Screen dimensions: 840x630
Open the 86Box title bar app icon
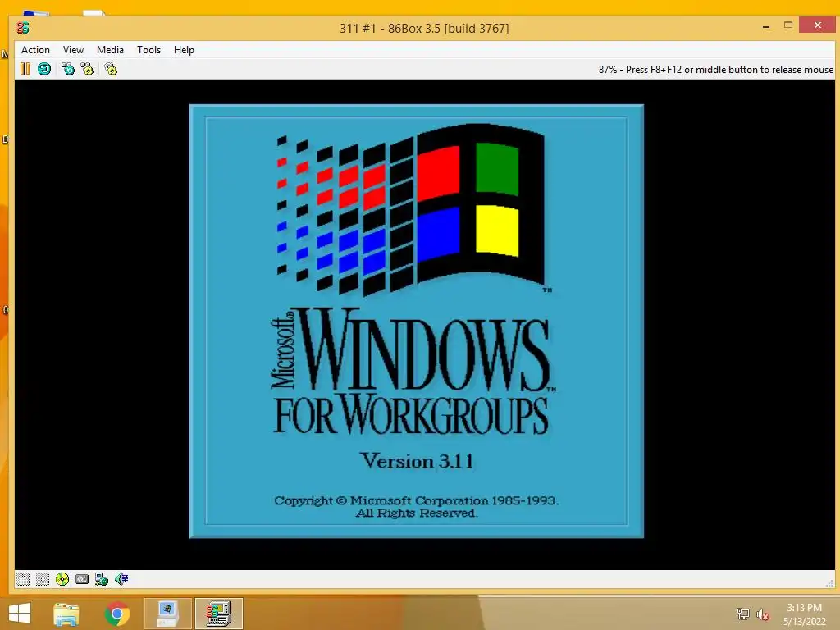click(x=23, y=28)
